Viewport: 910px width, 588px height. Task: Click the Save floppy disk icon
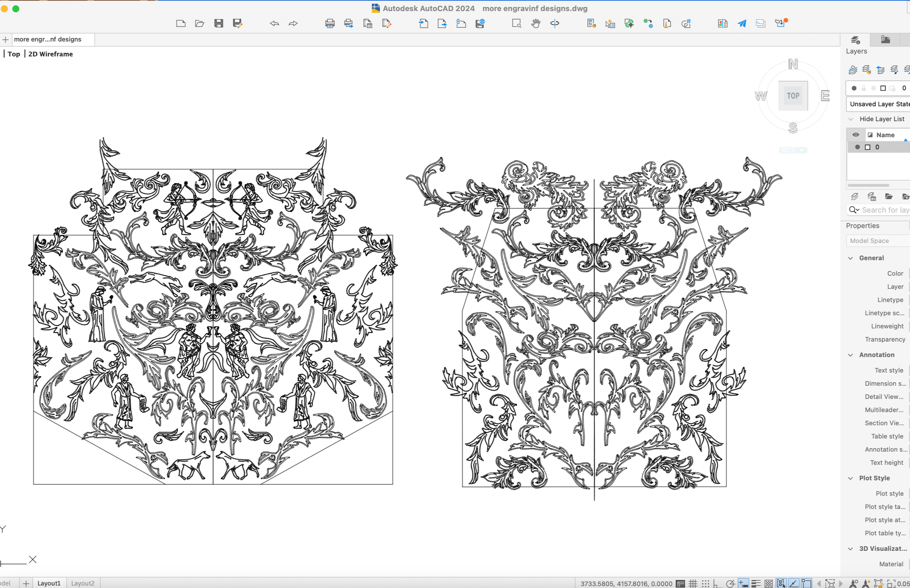[219, 23]
